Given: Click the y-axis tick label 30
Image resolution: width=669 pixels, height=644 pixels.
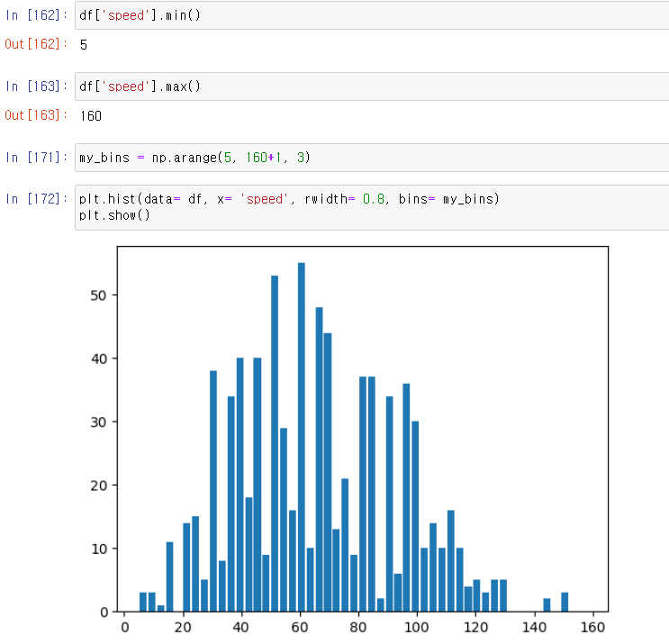Looking at the screenshot, I should [x=98, y=422].
